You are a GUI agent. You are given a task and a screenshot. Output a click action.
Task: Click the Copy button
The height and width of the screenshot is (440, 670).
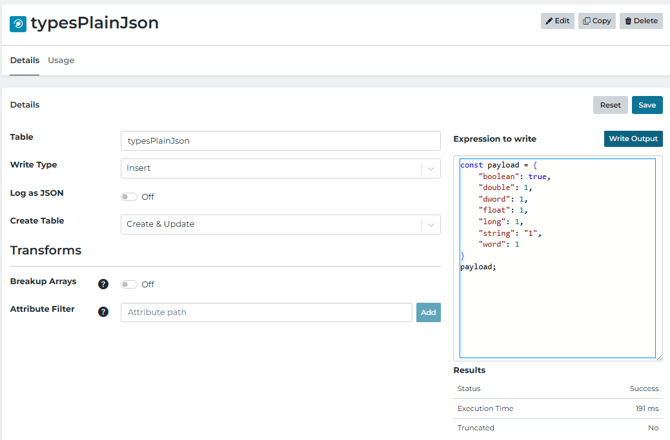597,21
